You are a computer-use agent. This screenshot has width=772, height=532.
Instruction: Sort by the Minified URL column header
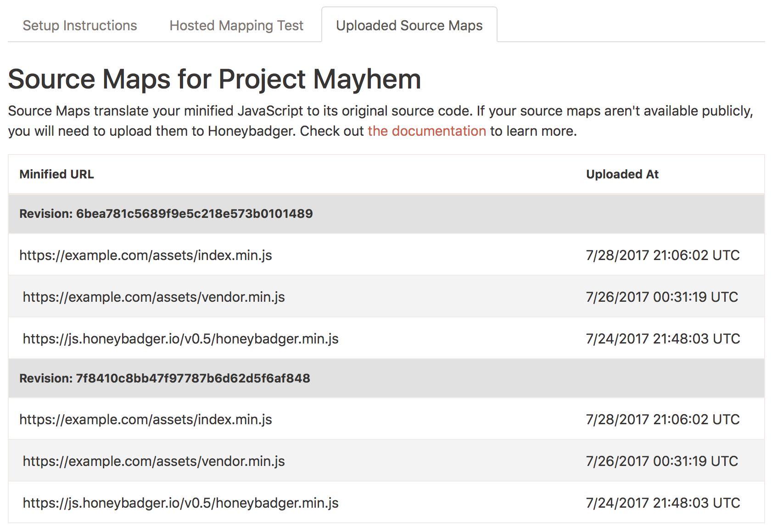pos(56,174)
